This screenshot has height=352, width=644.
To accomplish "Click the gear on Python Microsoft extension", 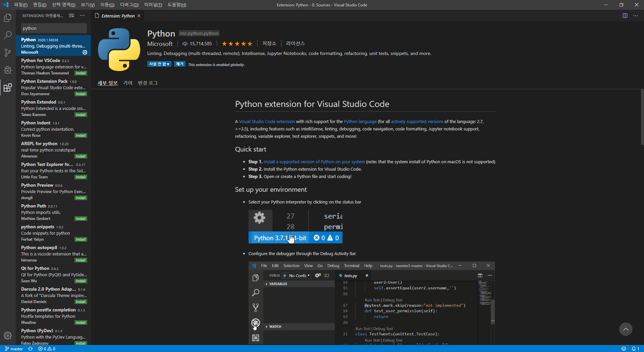I will pyautogui.click(x=85, y=52).
